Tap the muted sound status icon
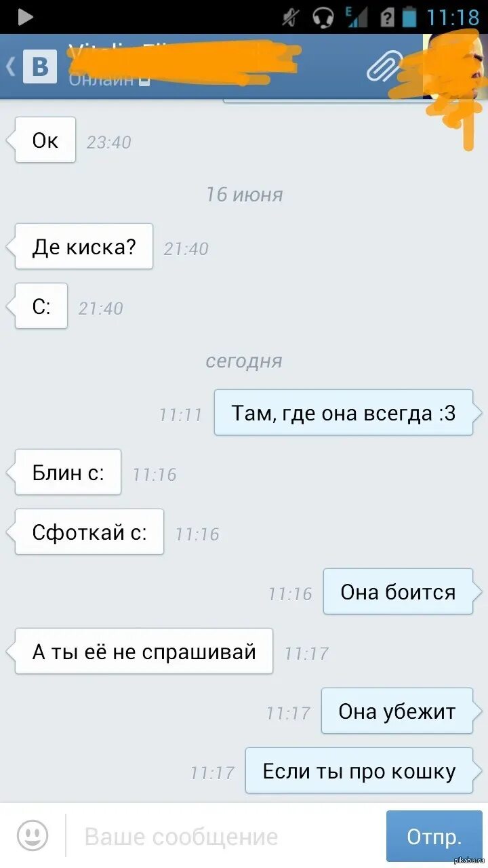 291,17
